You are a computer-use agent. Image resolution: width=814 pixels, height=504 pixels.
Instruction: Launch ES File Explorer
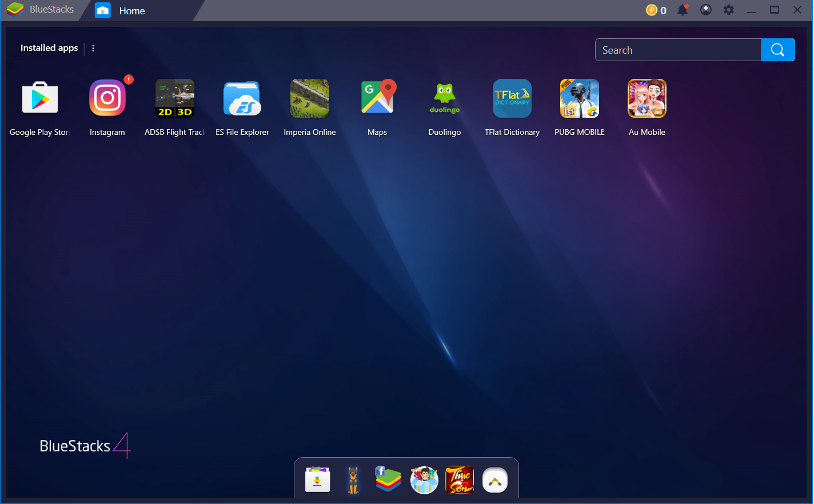point(242,98)
